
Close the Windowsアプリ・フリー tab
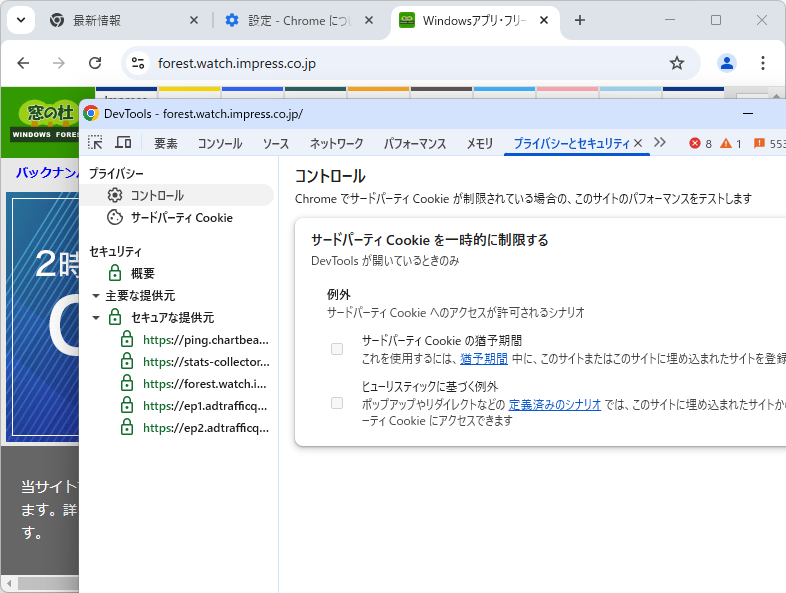543,20
